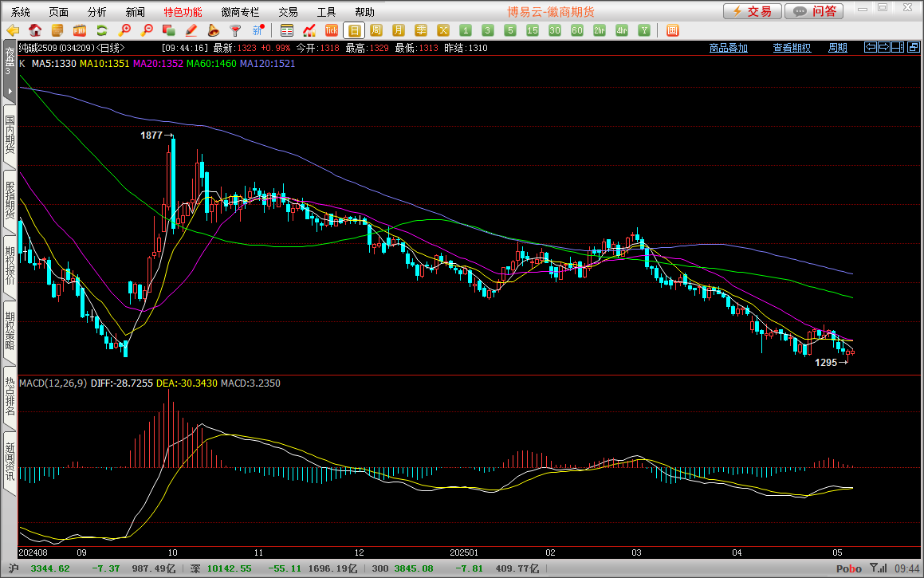Open the 分析 menu

(x=96, y=12)
